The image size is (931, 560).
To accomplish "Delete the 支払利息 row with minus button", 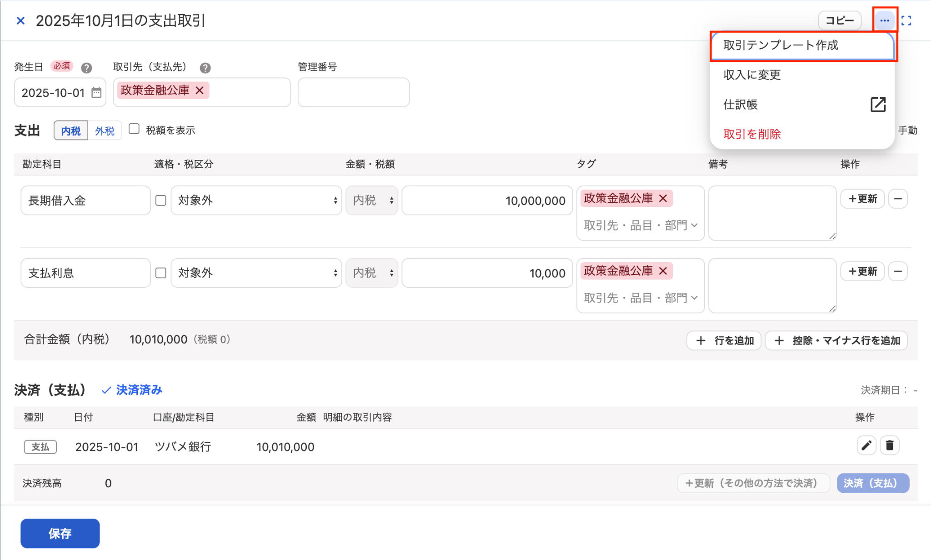I will 898,271.
